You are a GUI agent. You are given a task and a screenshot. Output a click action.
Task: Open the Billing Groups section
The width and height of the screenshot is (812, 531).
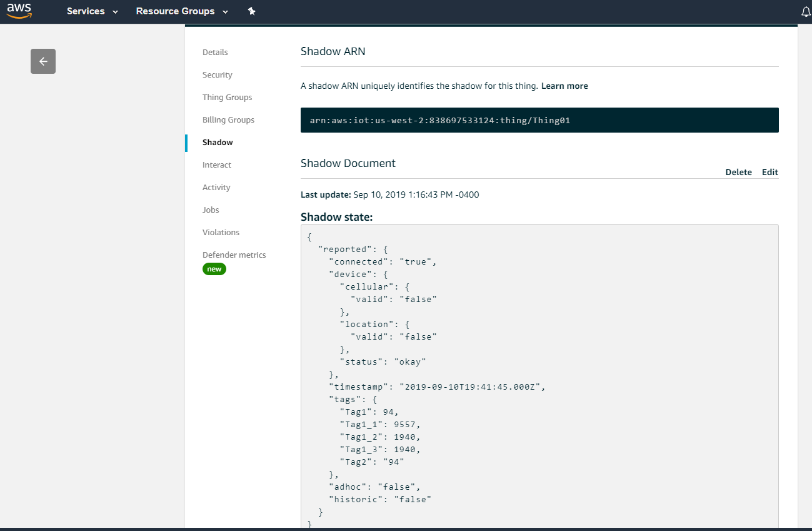tap(228, 120)
